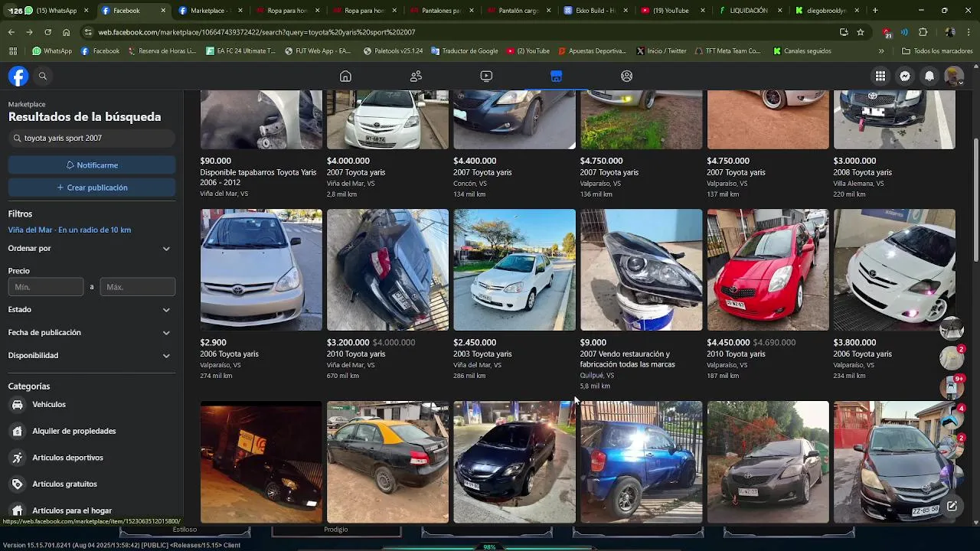
Task: Click the bookmarks apps grid icon
Action: coord(13,51)
